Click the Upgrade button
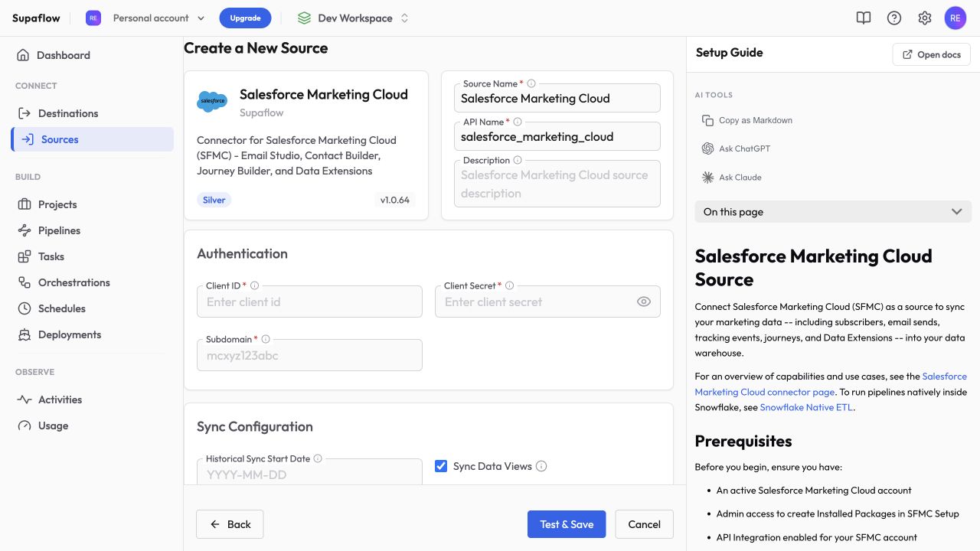 245,18
